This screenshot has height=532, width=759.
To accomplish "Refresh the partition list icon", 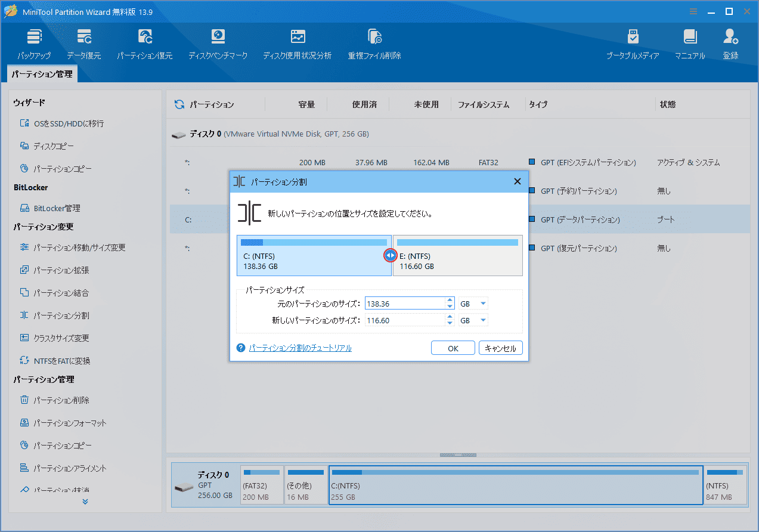I will [179, 104].
